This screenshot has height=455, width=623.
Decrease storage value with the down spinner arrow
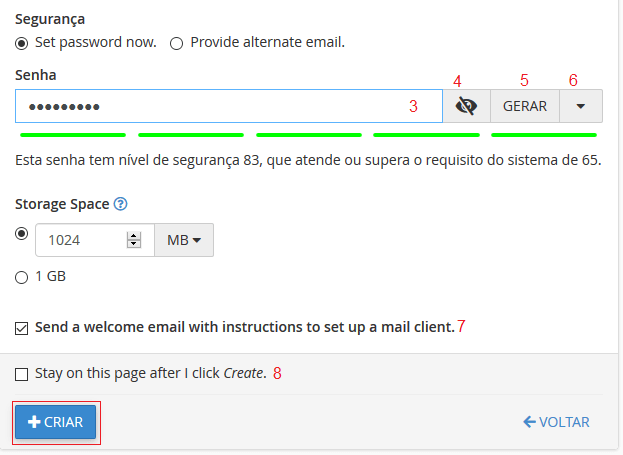click(x=134, y=244)
